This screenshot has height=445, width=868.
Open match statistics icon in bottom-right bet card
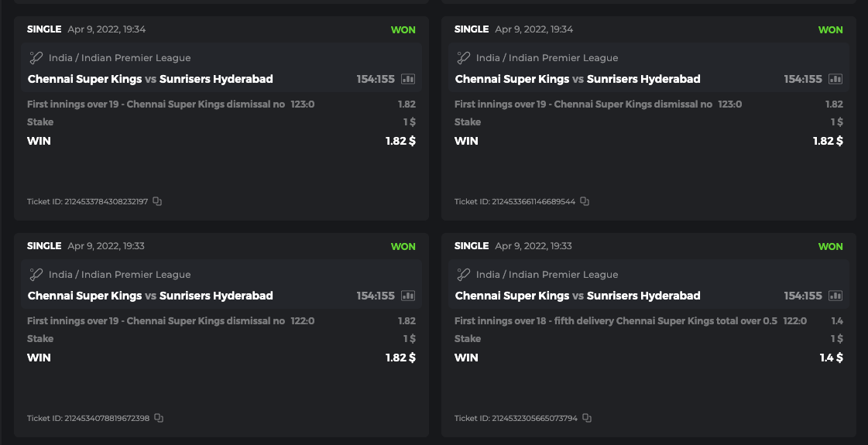pyautogui.click(x=835, y=296)
